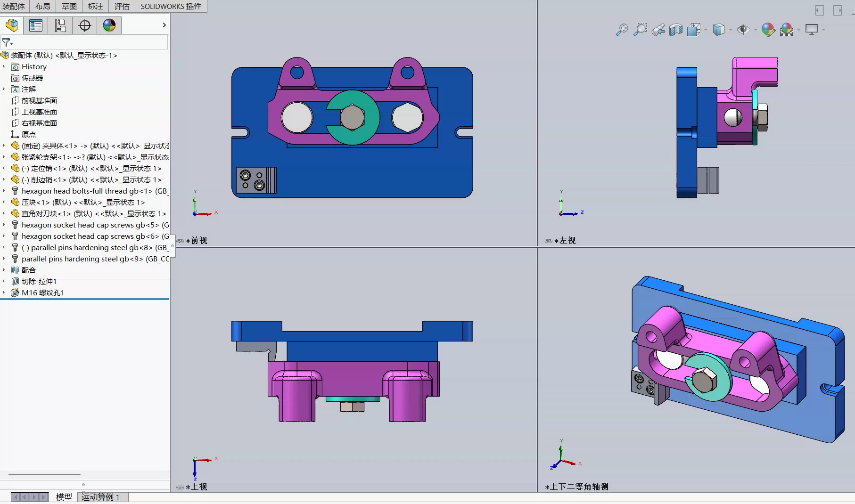The width and height of the screenshot is (855, 504).
Task: Expand the History tree node
Action: [4, 67]
